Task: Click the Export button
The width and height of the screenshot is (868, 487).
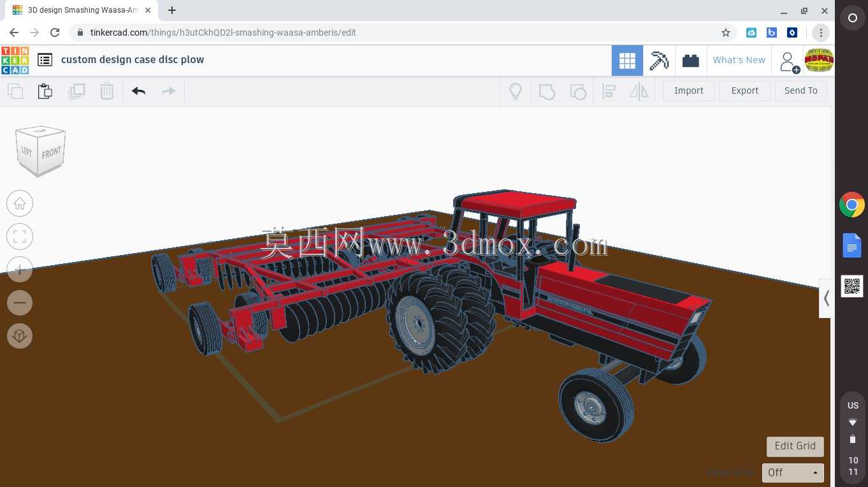Action: click(745, 91)
